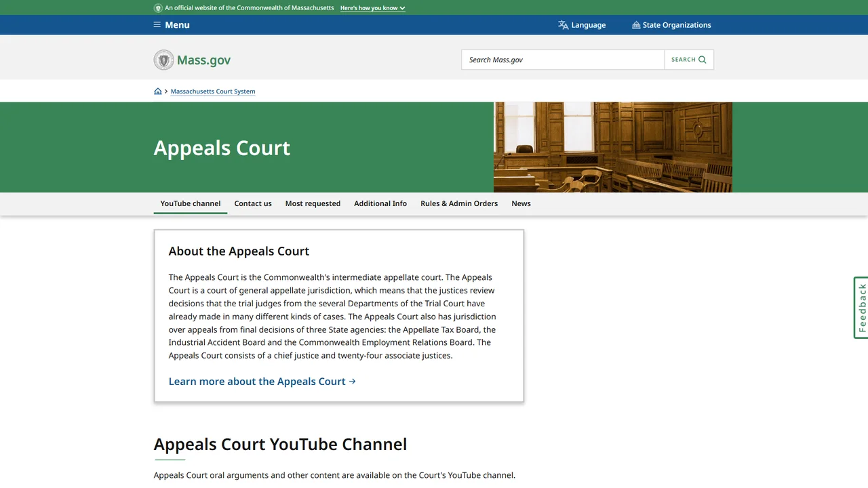Click the courtroom banner photo
This screenshot has width=868, height=488.
(x=613, y=147)
